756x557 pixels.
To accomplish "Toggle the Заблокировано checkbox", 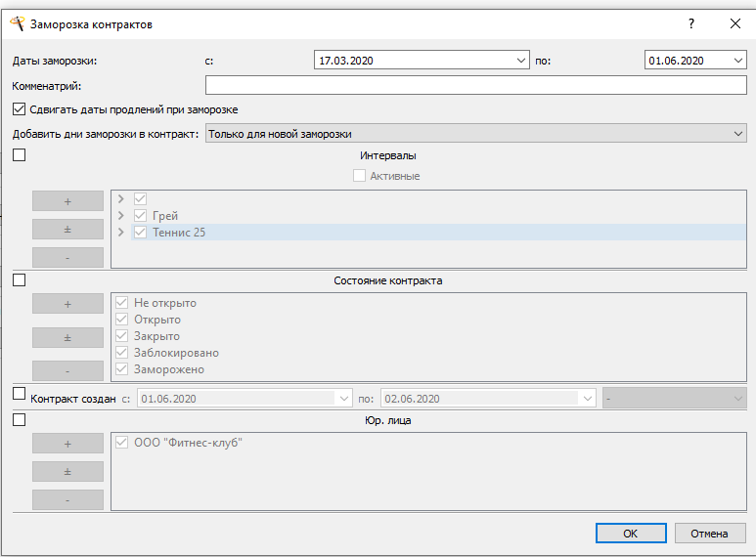I will point(121,353).
